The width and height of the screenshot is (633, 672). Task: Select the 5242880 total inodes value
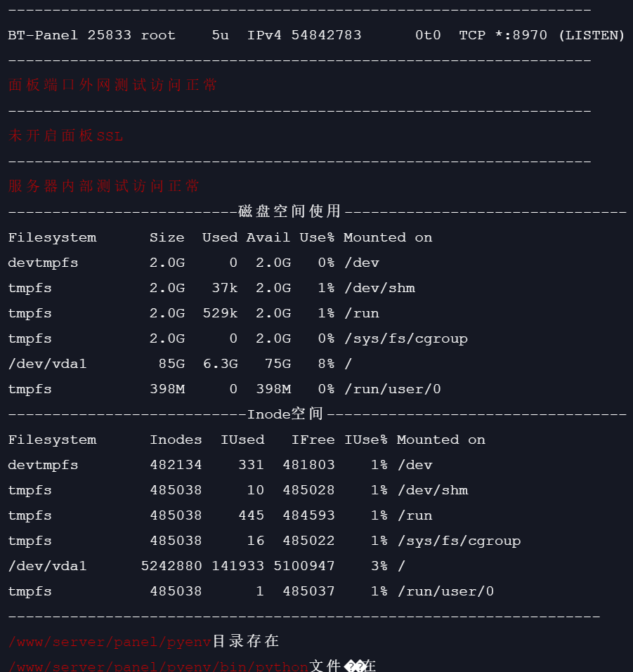[171, 566]
